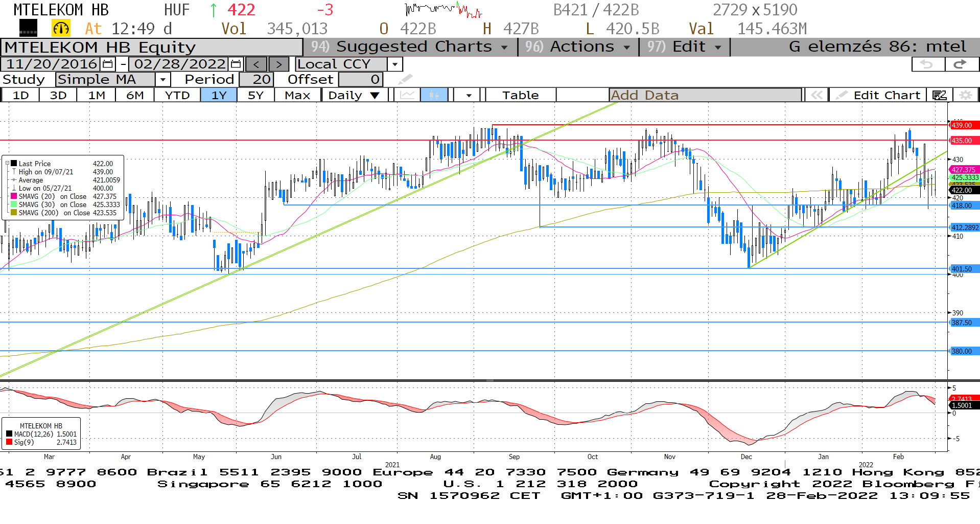This screenshot has width=980, height=524.
Task: Open the Simple MA study dropdown
Action: point(162,80)
